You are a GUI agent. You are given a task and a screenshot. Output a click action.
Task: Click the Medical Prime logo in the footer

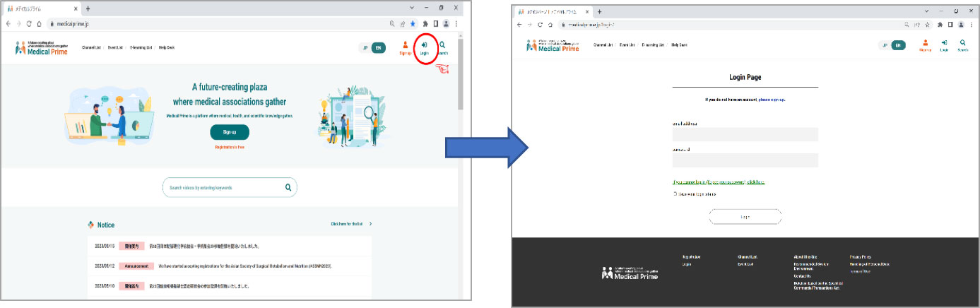[630, 273]
